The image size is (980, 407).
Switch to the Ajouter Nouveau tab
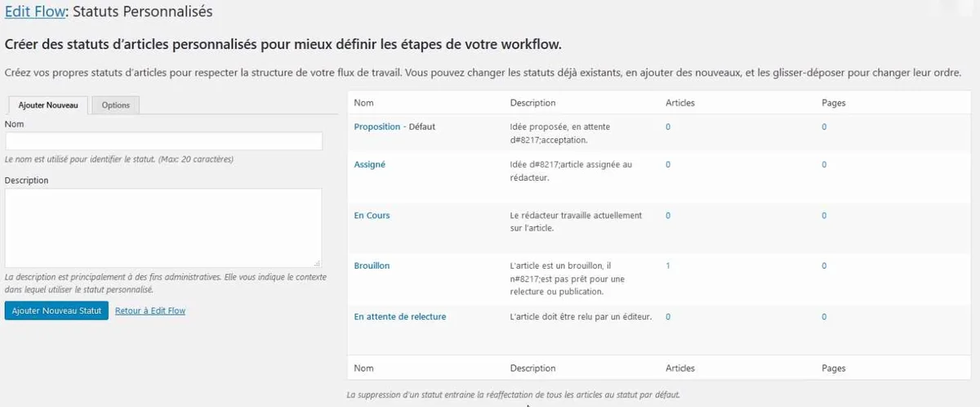click(48, 105)
